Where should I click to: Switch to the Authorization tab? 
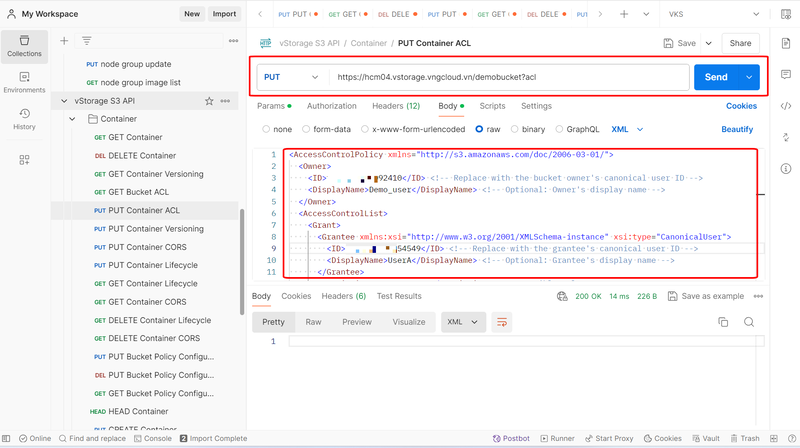(x=331, y=106)
